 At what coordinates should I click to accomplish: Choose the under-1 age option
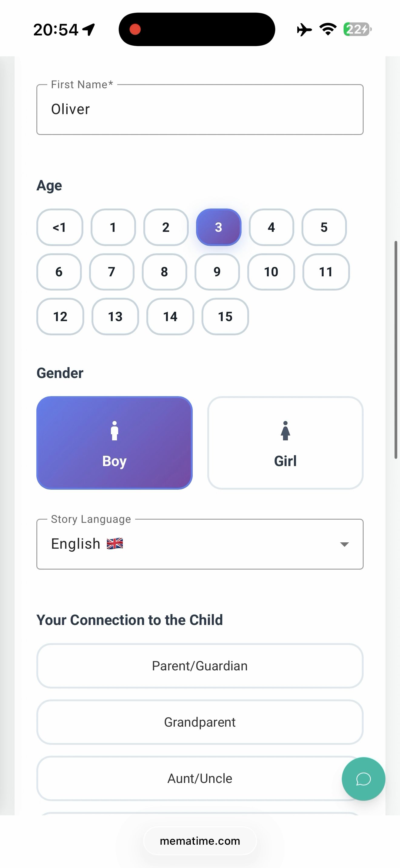point(60,227)
